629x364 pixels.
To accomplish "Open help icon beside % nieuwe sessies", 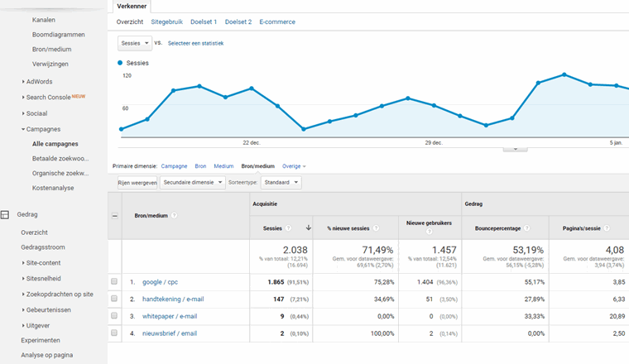I will pos(376,227).
